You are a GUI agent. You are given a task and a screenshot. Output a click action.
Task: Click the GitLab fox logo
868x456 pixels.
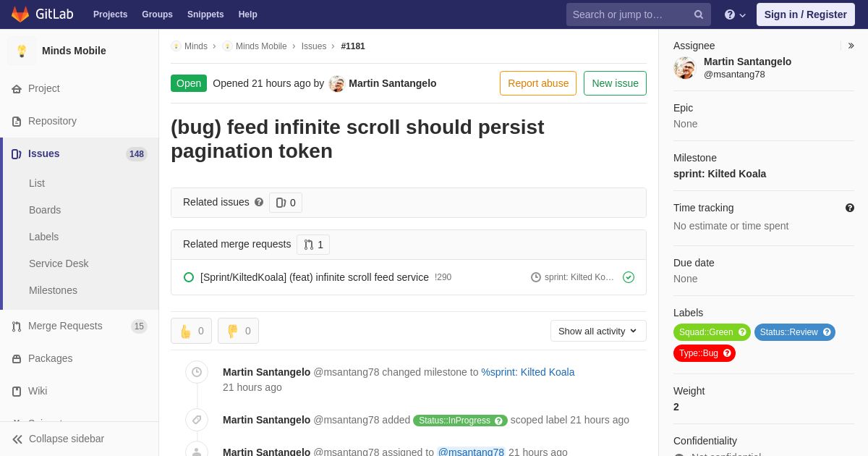coord(20,14)
